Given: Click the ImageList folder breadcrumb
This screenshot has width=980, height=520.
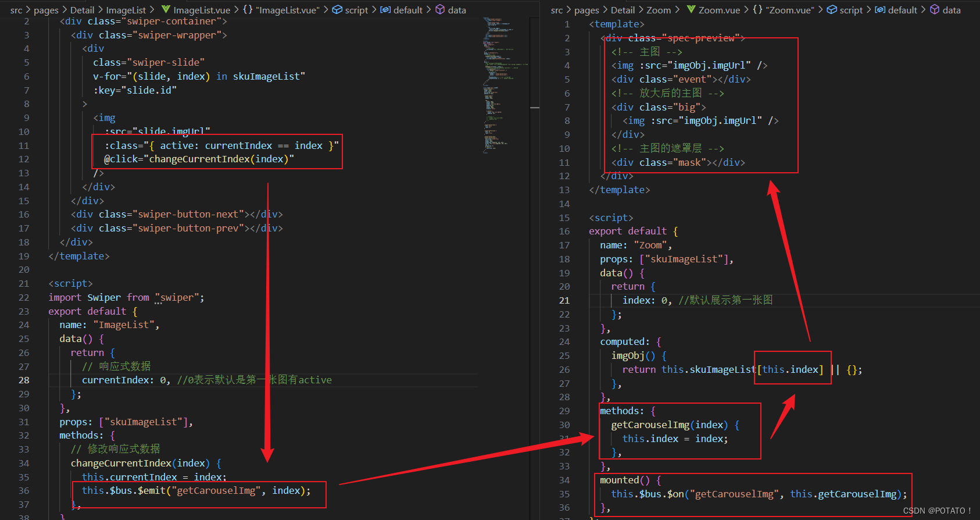Looking at the screenshot, I should tap(126, 10).
